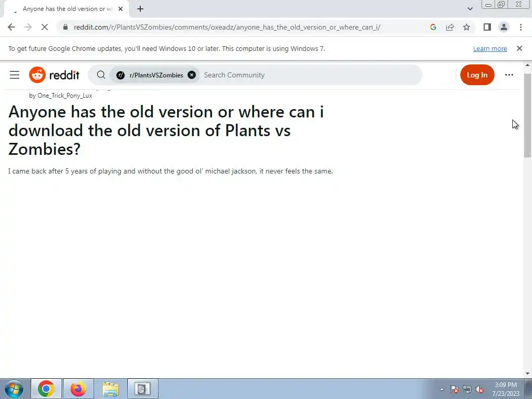
Task: Bookmark this tab with star icon
Action: (467, 27)
